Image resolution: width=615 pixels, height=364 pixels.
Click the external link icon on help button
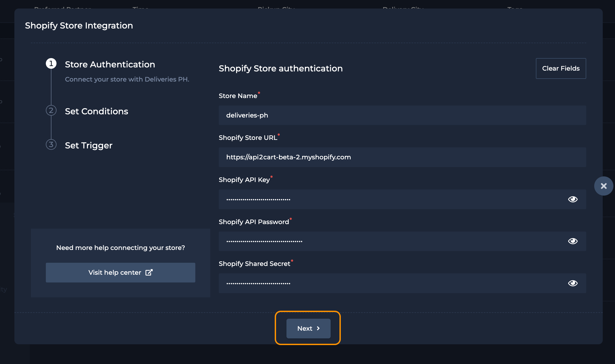click(x=149, y=272)
